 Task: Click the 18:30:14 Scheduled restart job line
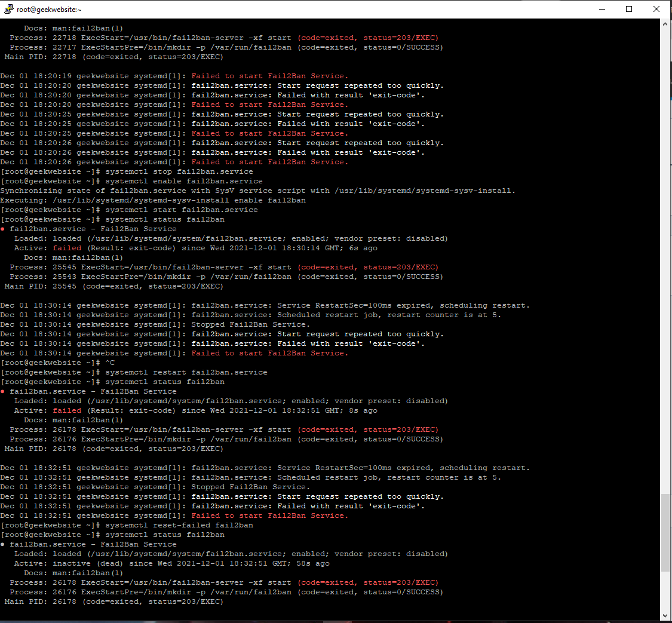pos(251,315)
